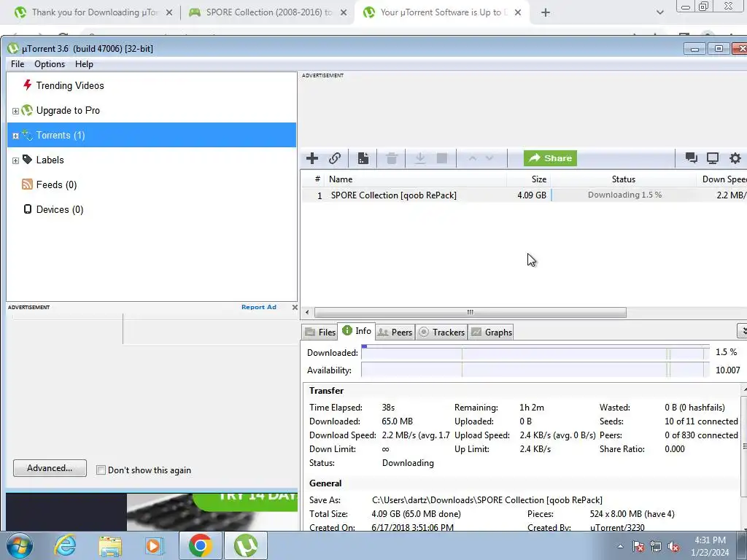The width and height of the screenshot is (747, 560).
Task: Open the Help menu
Action: tap(84, 64)
